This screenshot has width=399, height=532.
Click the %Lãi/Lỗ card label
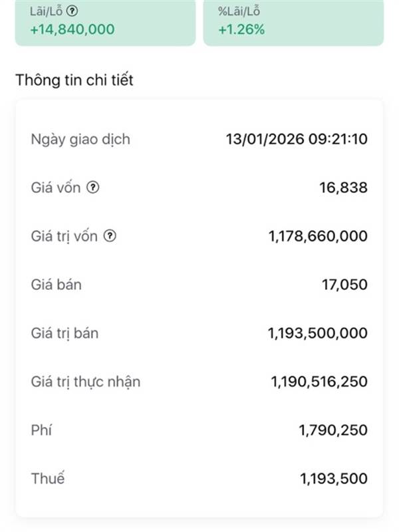tap(239, 11)
